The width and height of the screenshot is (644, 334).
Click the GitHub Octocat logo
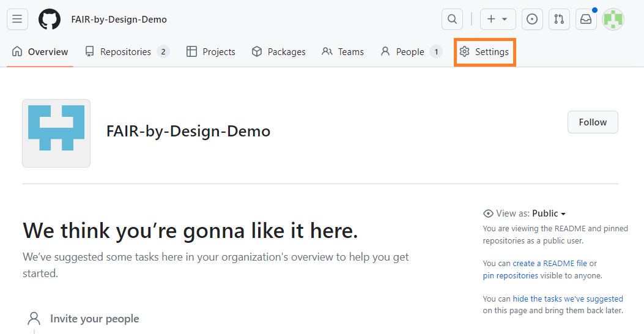point(50,20)
